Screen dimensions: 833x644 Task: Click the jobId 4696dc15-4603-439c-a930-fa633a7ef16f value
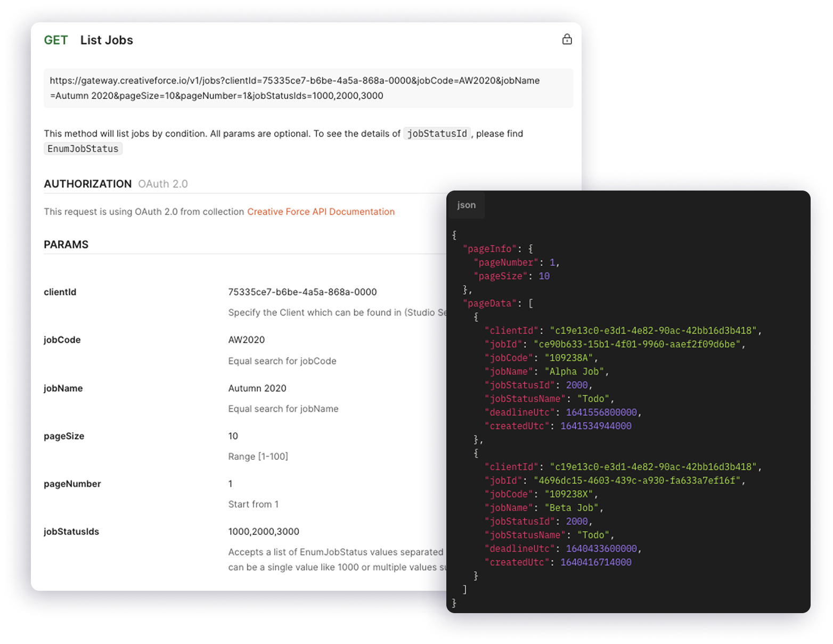(x=637, y=481)
